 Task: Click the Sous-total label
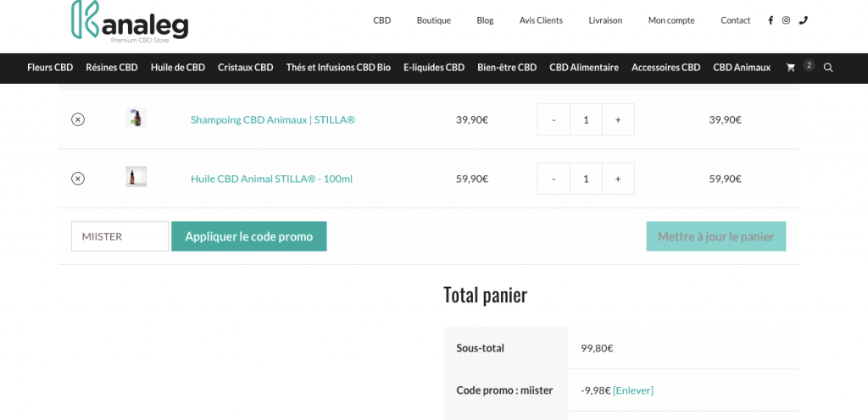tap(480, 349)
